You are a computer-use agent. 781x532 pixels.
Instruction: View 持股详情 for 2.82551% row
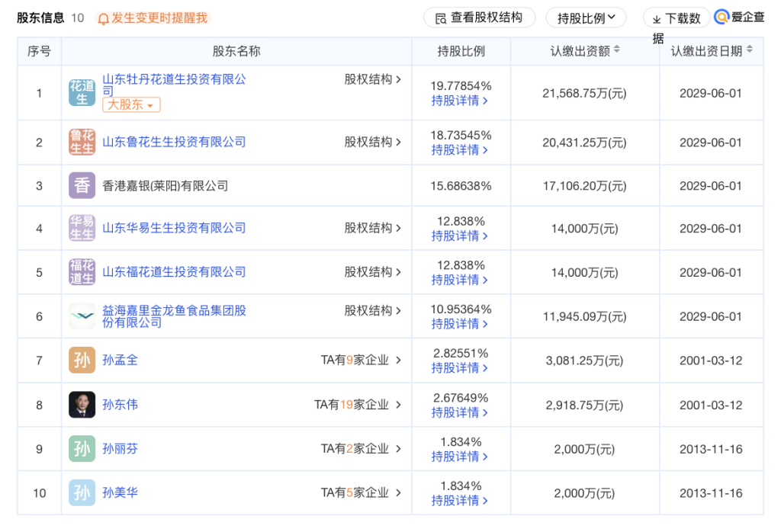(x=460, y=368)
